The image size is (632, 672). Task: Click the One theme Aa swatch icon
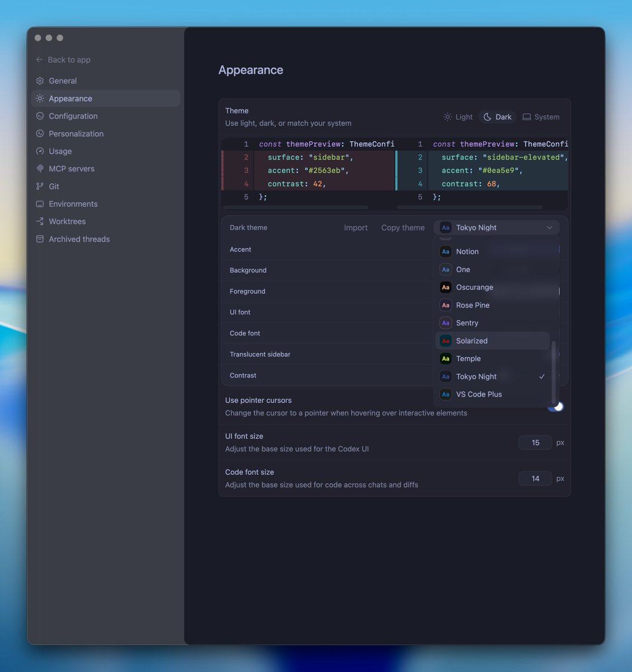445,269
